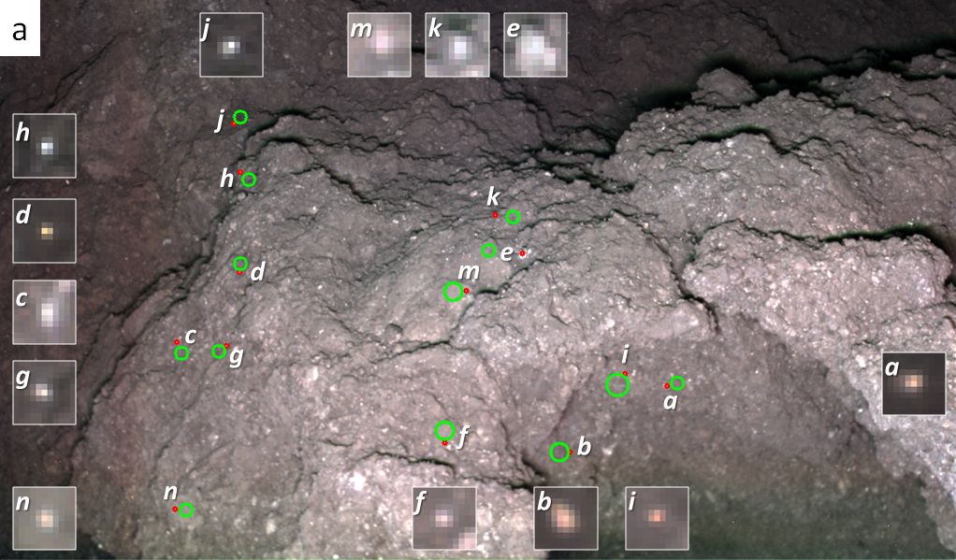This screenshot has height=560, width=956.
Task: Select green circle marker below n
Action: 186,510
